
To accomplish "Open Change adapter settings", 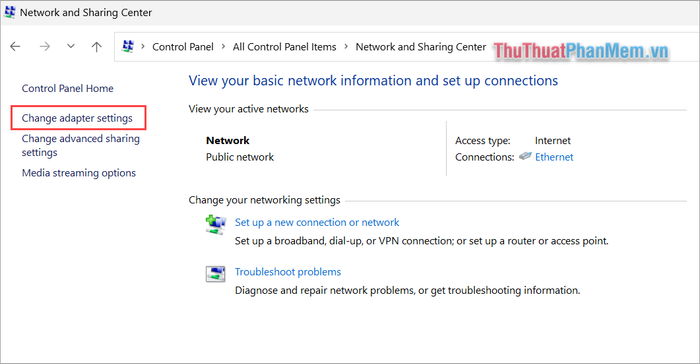I will pos(77,118).
